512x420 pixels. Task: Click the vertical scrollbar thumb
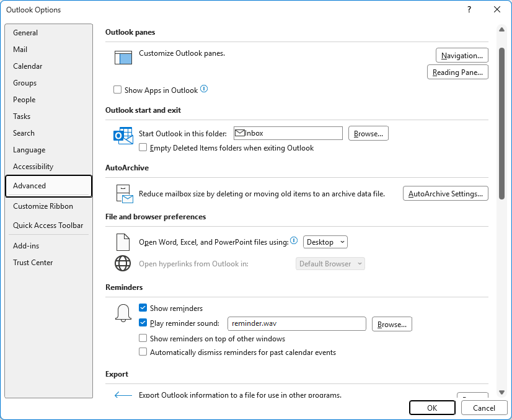[x=501, y=123]
